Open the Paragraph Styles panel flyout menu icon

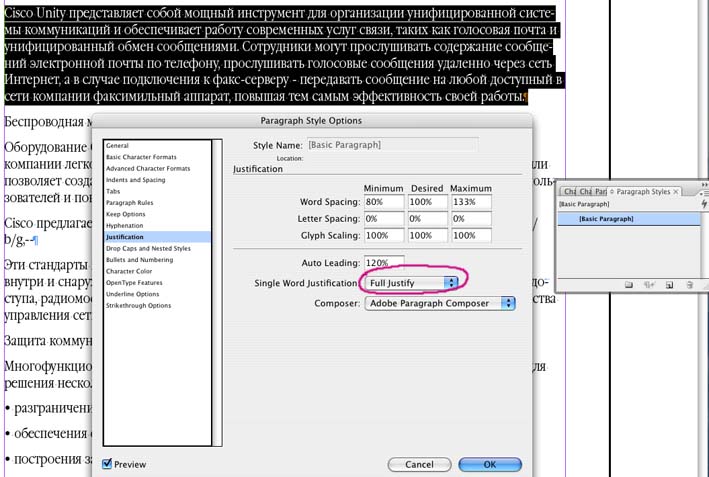tap(704, 193)
